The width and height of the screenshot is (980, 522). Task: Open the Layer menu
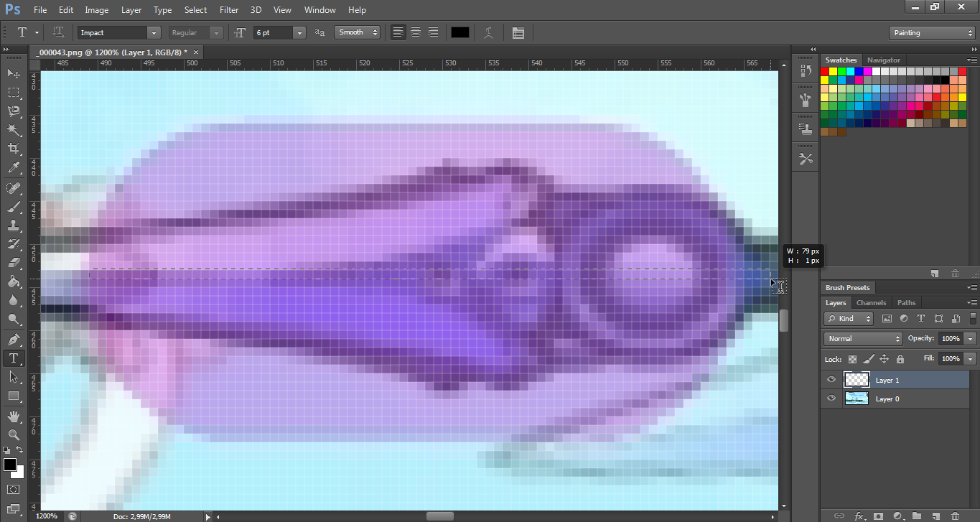131,10
